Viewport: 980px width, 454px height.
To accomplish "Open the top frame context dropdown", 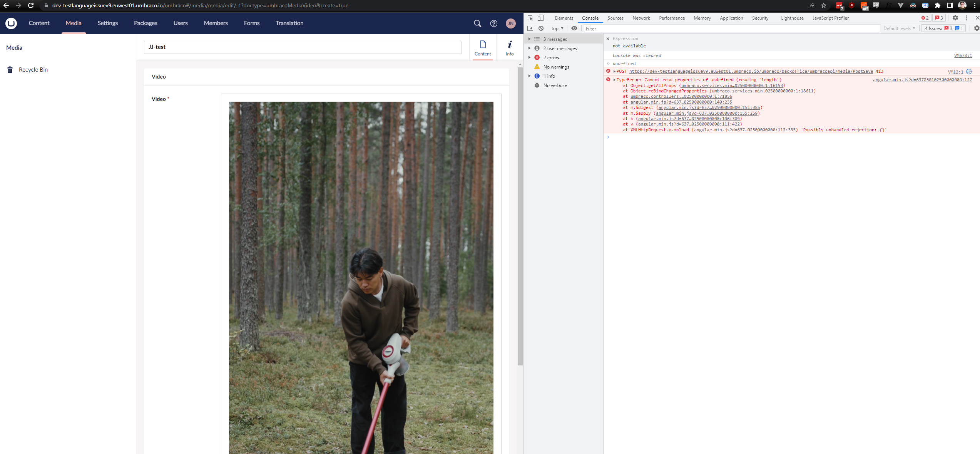I will [557, 28].
